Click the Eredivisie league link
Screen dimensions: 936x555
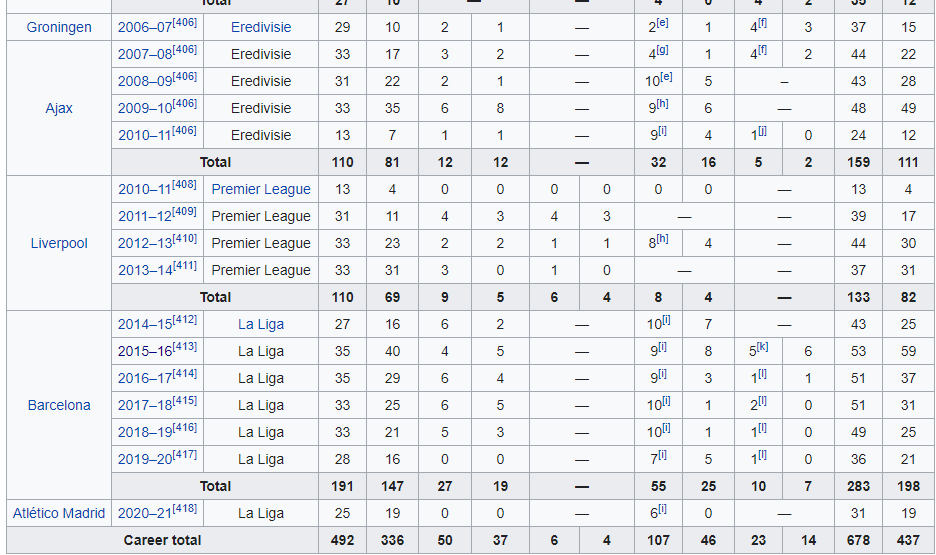coord(261,27)
